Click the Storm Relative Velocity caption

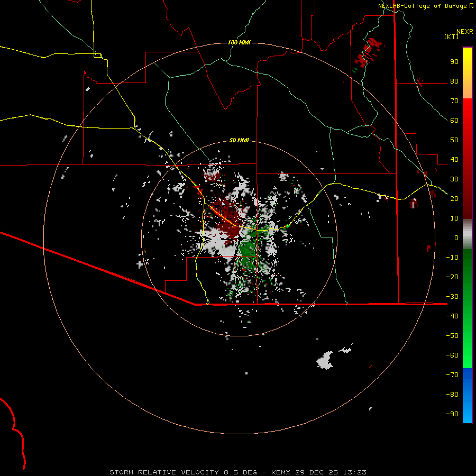[238, 472]
